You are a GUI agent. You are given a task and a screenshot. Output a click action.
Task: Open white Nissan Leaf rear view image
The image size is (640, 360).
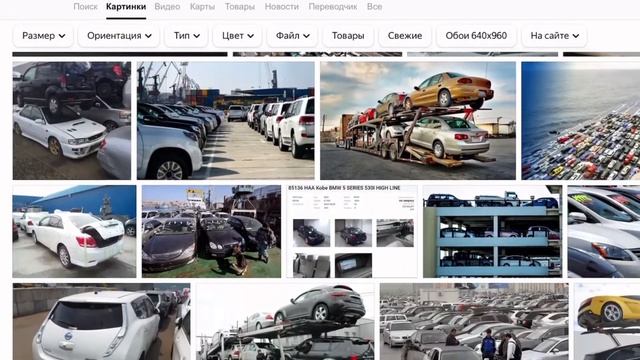102,322
